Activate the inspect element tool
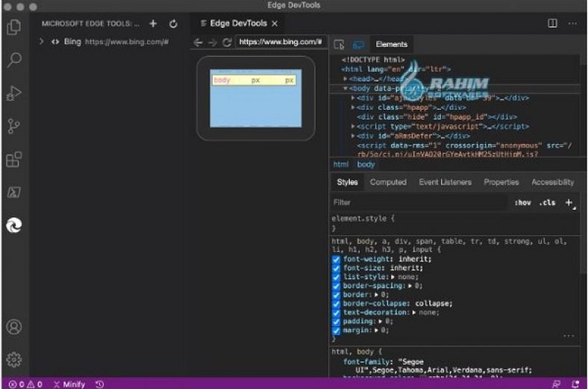Viewport: 588px width, 389px height. 339,45
